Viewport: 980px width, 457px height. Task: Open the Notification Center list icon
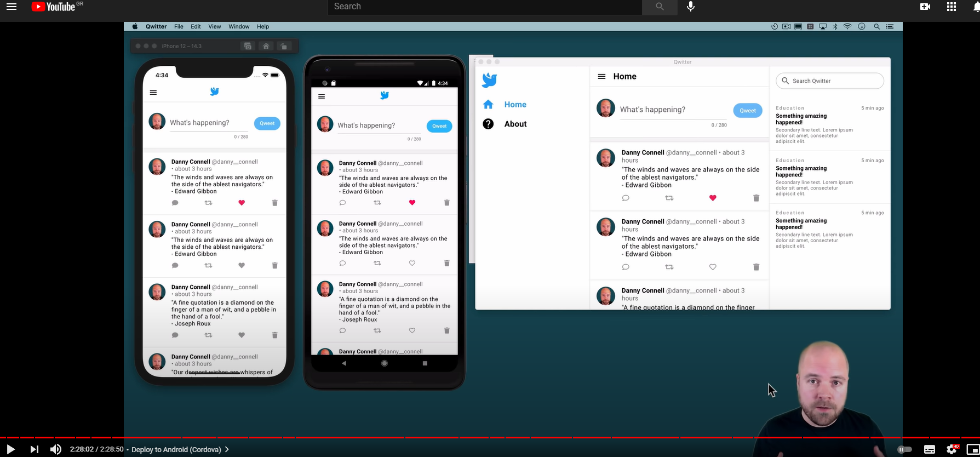click(x=890, y=26)
